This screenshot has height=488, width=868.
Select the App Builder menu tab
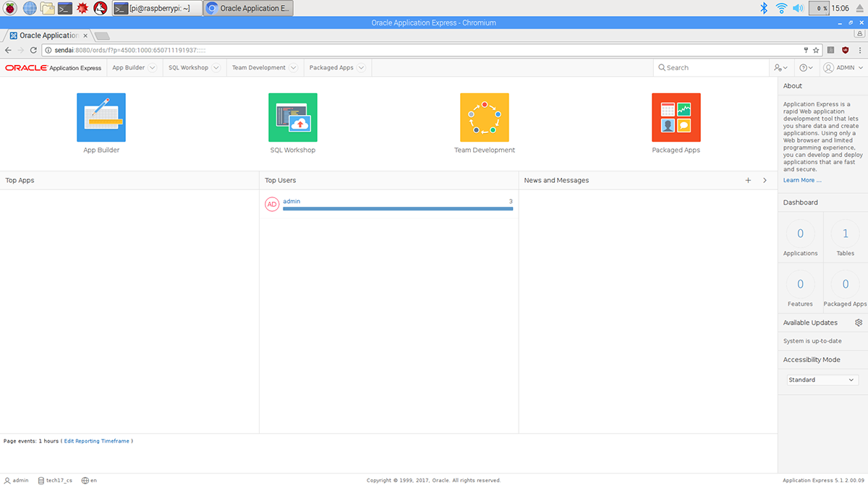[129, 67]
